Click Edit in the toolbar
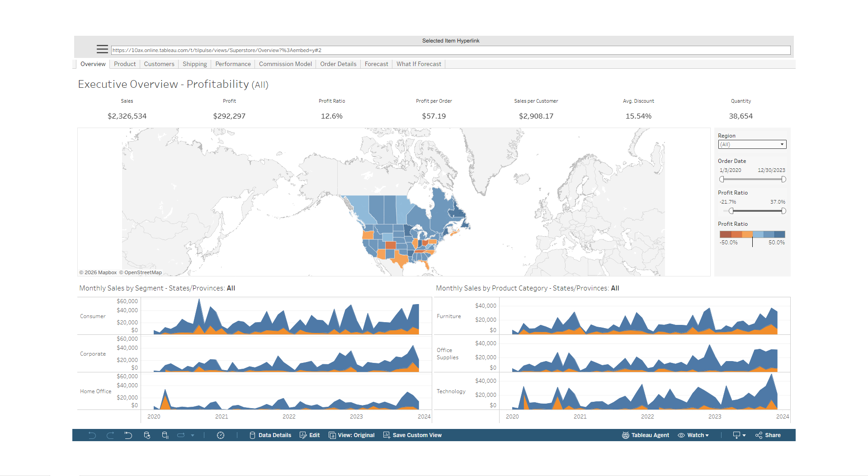The height and width of the screenshot is (476, 868). (310, 435)
